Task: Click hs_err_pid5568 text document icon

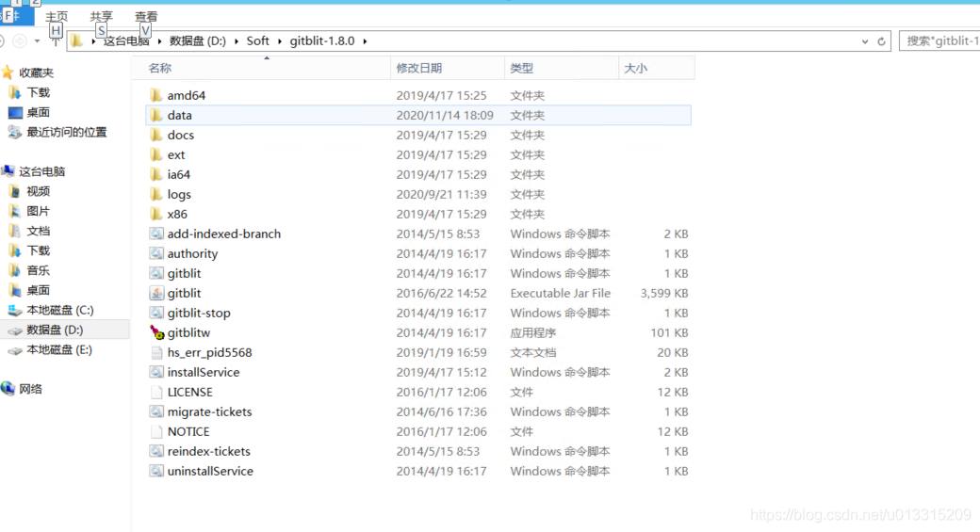Action: pos(156,352)
